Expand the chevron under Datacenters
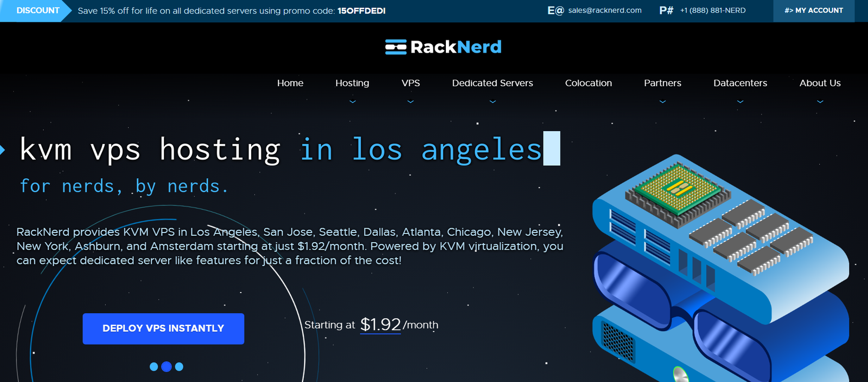The width and height of the screenshot is (868, 382). [x=740, y=101]
